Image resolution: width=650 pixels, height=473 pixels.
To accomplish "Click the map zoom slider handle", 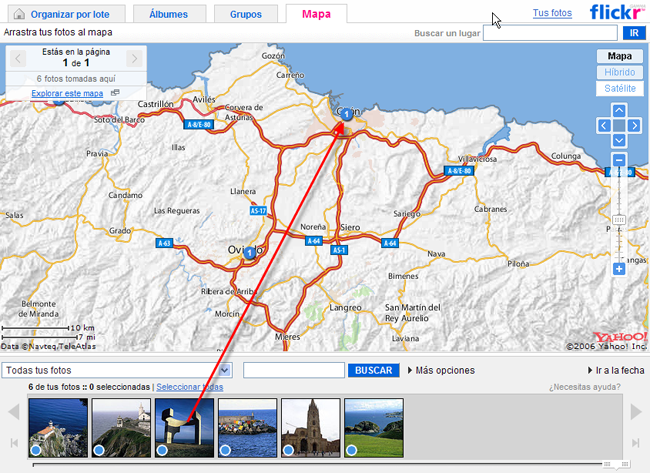I will [619, 220].
